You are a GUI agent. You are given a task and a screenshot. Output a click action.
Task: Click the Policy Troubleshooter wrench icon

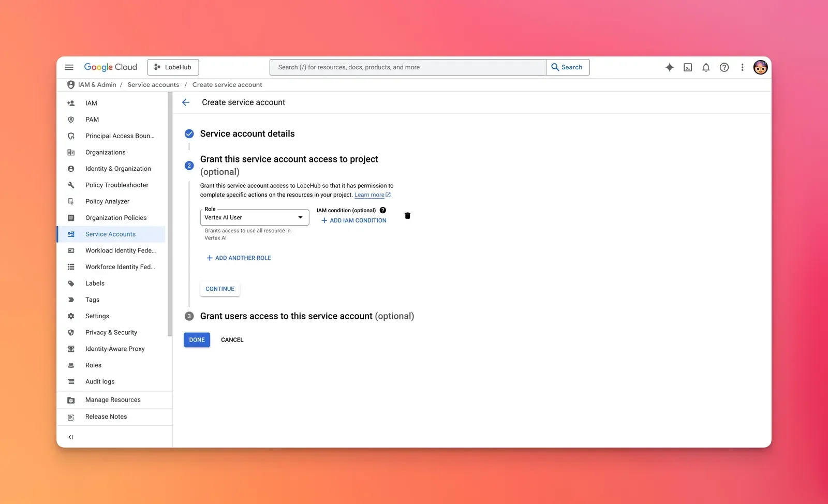tap(71, 185)
